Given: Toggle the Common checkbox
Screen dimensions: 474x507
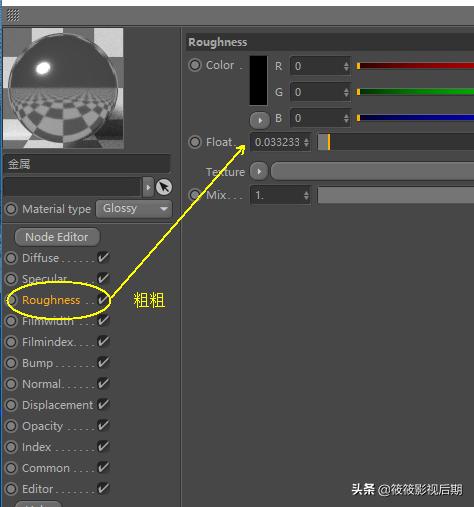Looking at the screenshot, I should click(103, 467).
